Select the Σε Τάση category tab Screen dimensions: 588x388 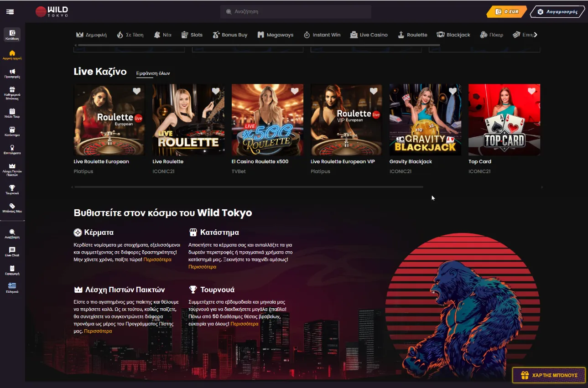pos(130,35)
